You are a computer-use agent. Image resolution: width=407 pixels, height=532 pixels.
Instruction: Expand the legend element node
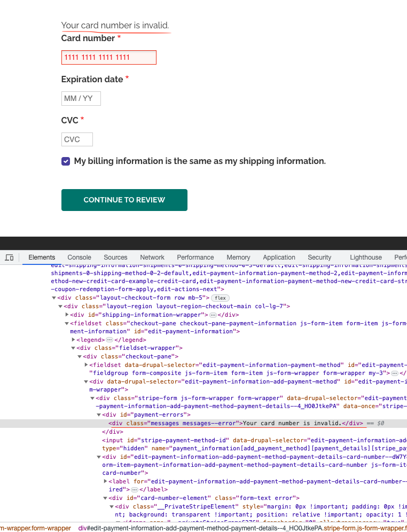(x=73, y=340)
